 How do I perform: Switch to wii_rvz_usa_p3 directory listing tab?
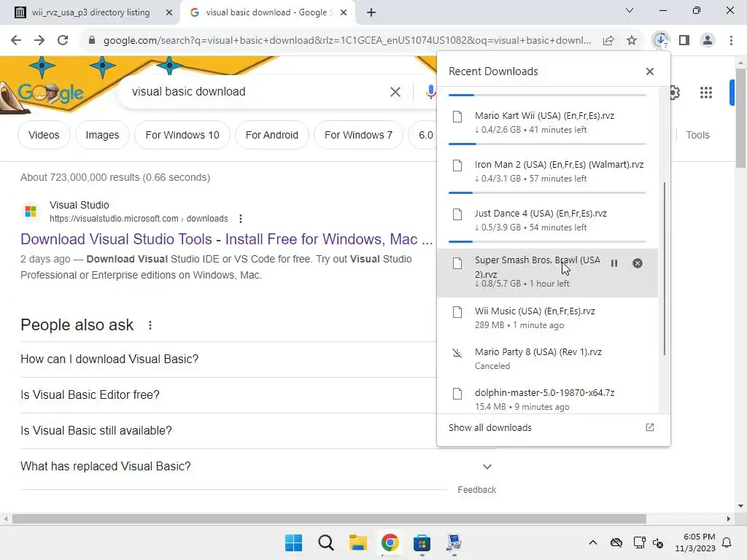pos(90,12)
